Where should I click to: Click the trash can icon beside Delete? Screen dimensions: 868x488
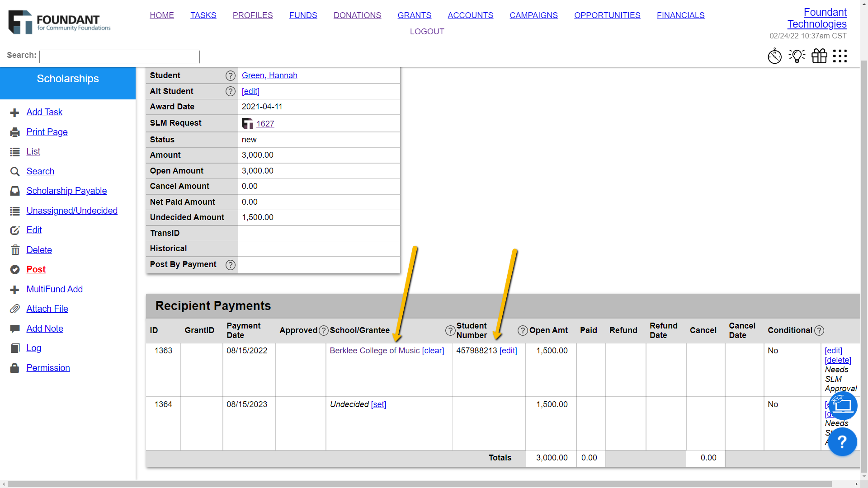pos(15,250)
